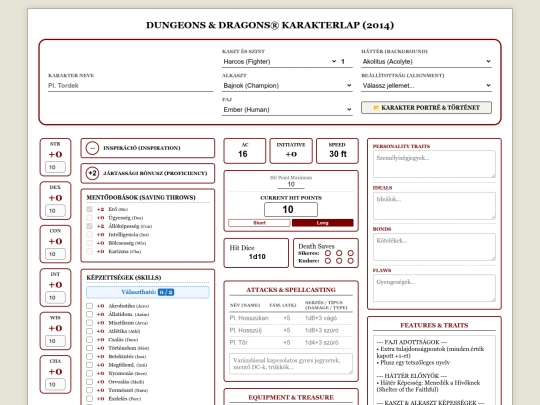Image resolution: width=540 pixels, height=405 pixels.
Task: Click the DEX score input box
Action: pyautogui.click(x=55, y=210)
